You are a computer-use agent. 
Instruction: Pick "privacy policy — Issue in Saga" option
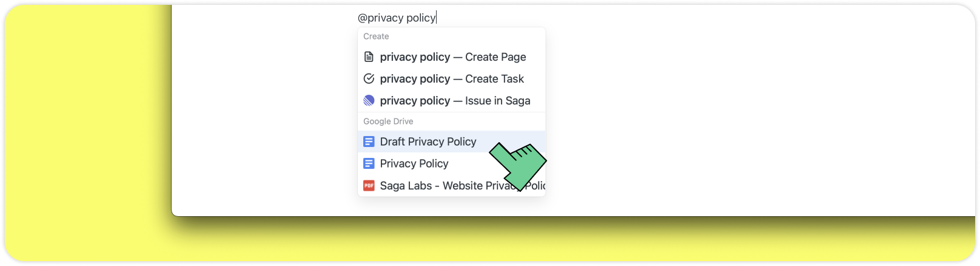click(x=455, y=101)
